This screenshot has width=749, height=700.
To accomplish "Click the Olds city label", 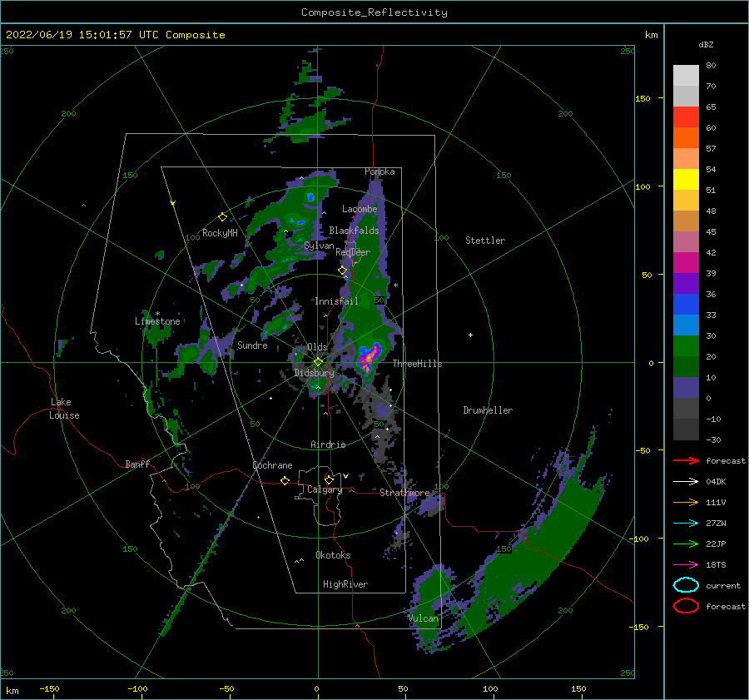I will (317, 347).
